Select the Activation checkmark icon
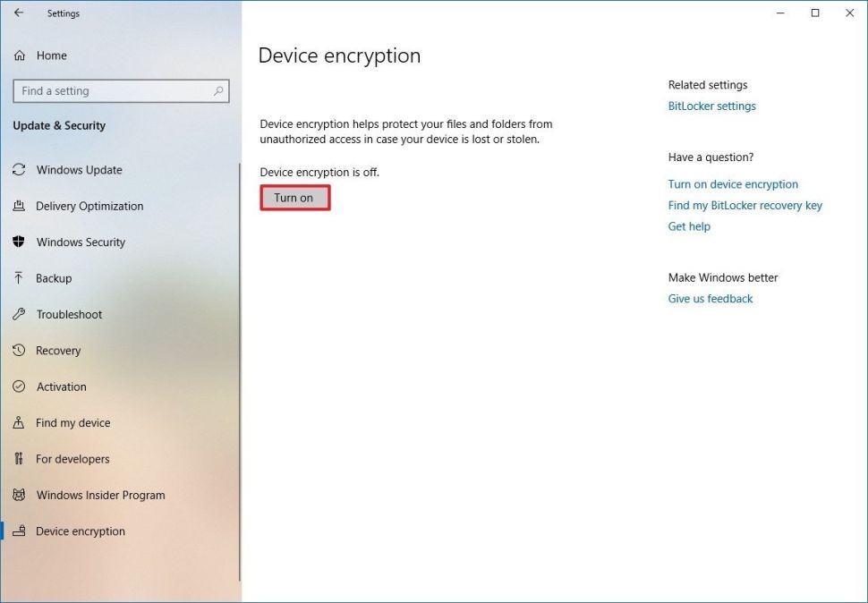The height and width of the screenshot is (603, 868). (x=20, y=386)
